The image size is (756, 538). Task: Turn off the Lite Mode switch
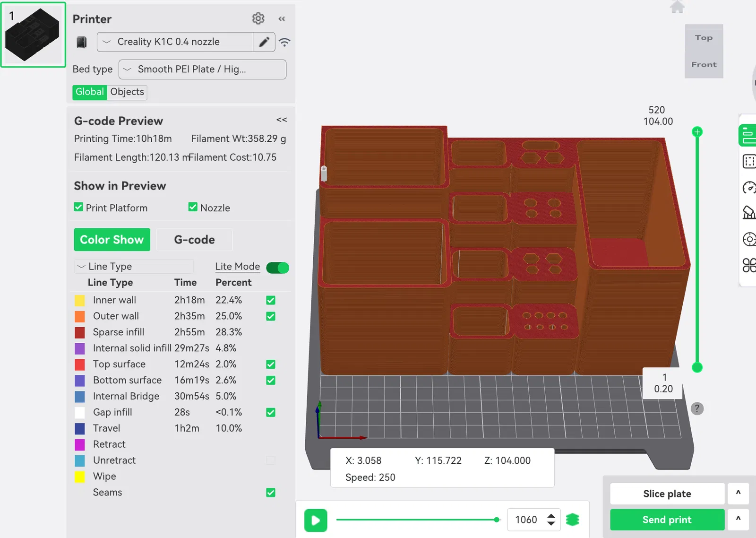pos(278,268)
